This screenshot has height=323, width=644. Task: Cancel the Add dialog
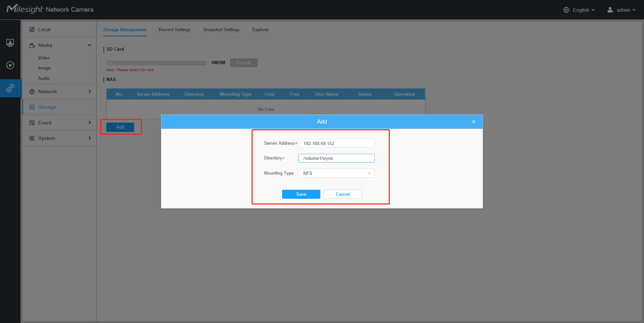(x=343, y=194)
